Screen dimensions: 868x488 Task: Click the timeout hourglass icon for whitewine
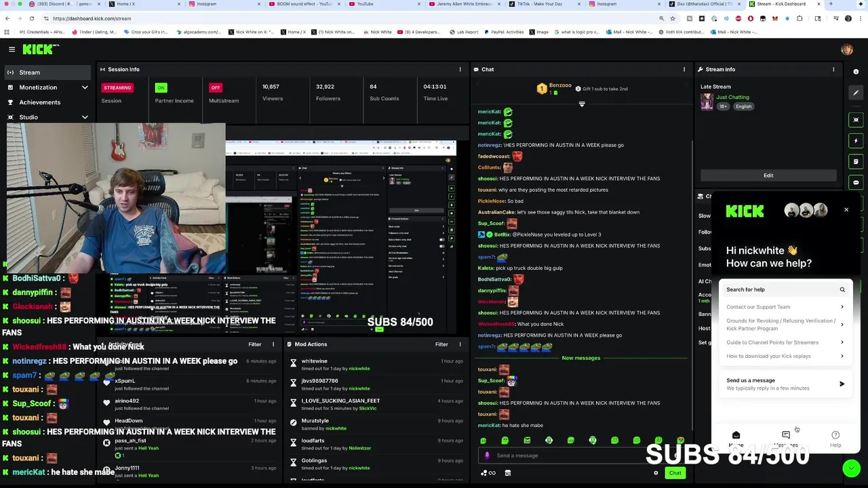click(293, 364)
